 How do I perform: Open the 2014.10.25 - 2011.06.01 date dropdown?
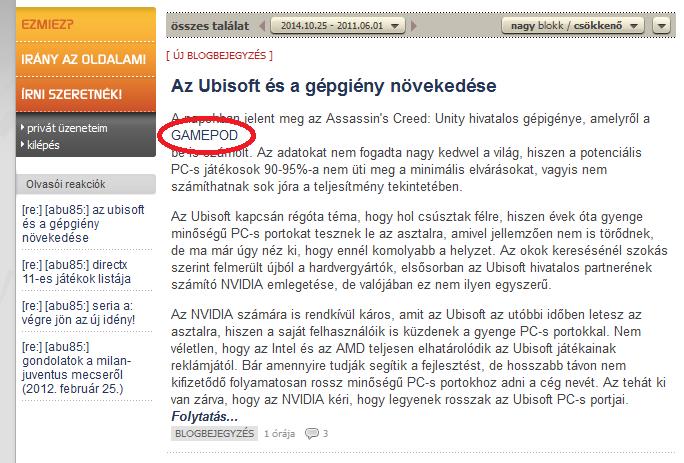338,26
